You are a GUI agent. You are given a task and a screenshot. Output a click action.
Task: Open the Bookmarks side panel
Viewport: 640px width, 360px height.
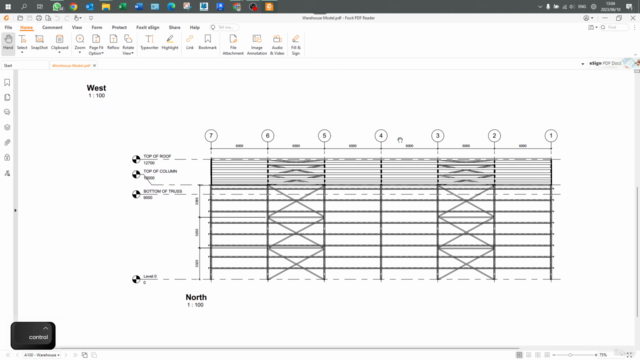(7, 82)
